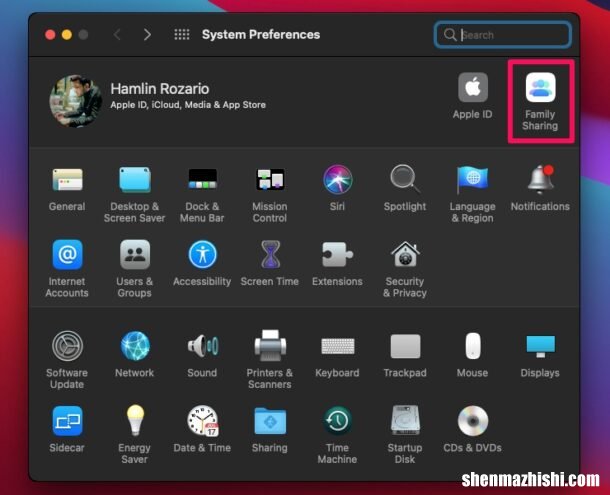Viewport: 610px width, 495px height.
Task: Minimize the System Preferences window
Action: click(x=67, y=35)
